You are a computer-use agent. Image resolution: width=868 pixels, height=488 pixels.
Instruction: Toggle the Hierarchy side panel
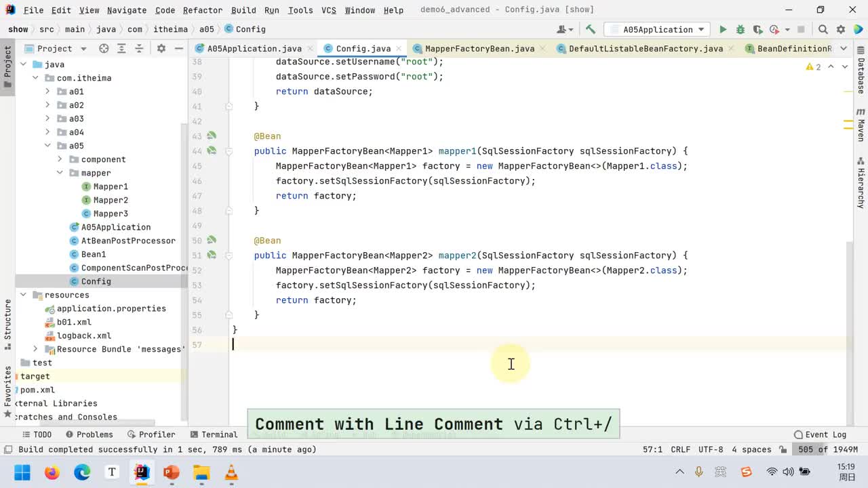pyautogui.click(x=861, y=182)
